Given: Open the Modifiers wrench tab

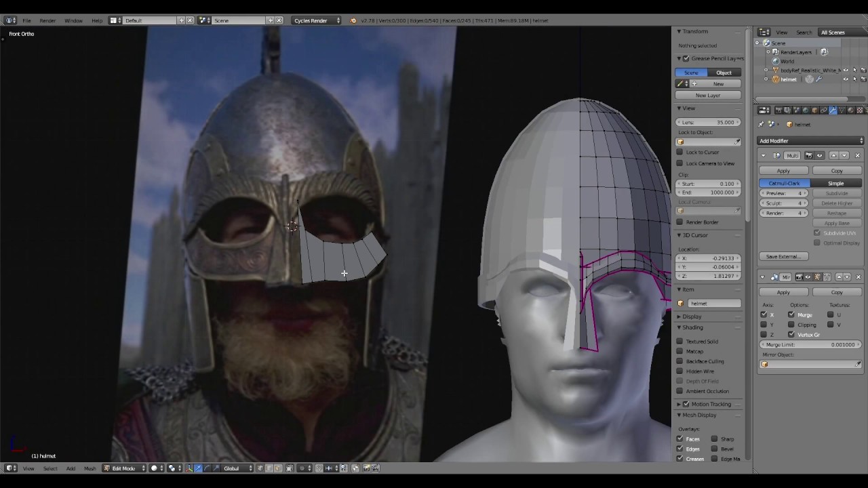Looking at the screenshot, I should pos(833,110).
